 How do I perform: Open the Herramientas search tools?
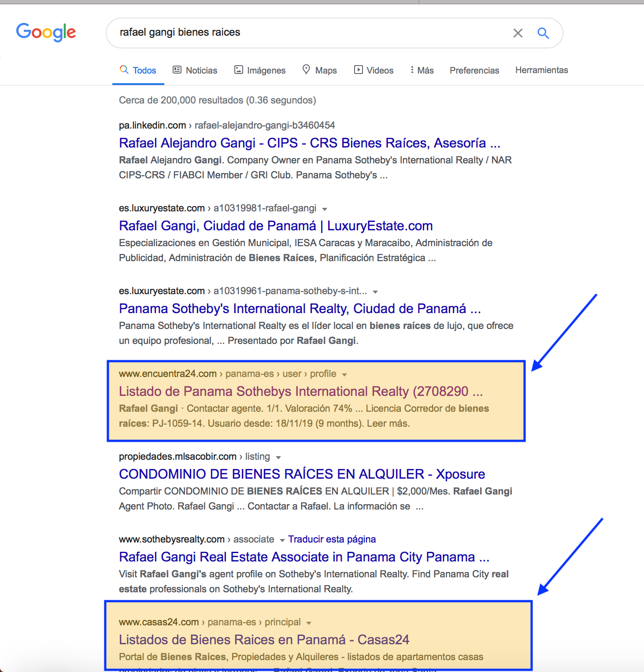coord(542,70)
